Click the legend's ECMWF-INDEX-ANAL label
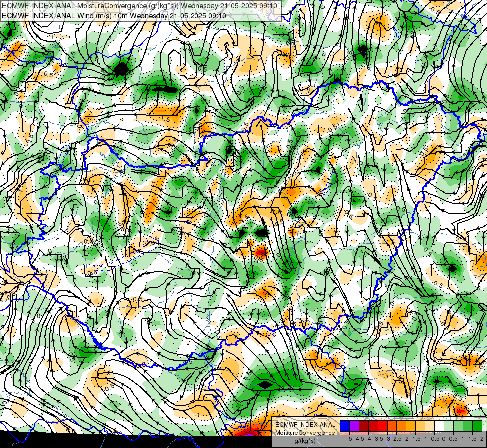This screenshot has height=448, width=487. 305,425
